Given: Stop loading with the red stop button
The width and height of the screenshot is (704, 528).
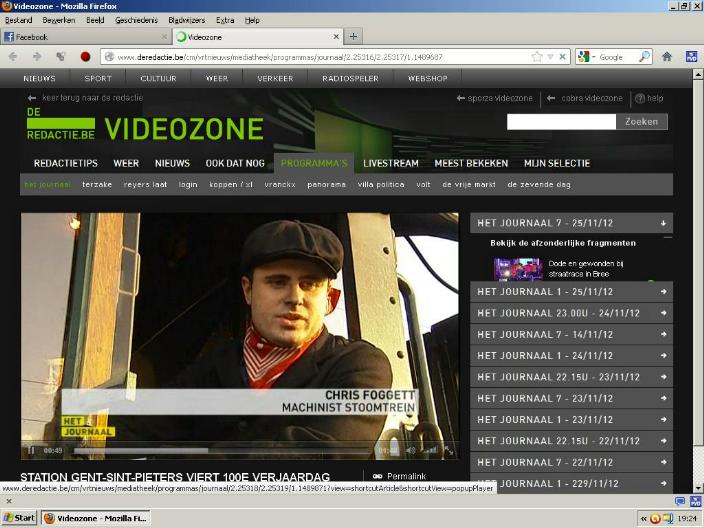Looking at the screenshot, I should tap(85, 57).
